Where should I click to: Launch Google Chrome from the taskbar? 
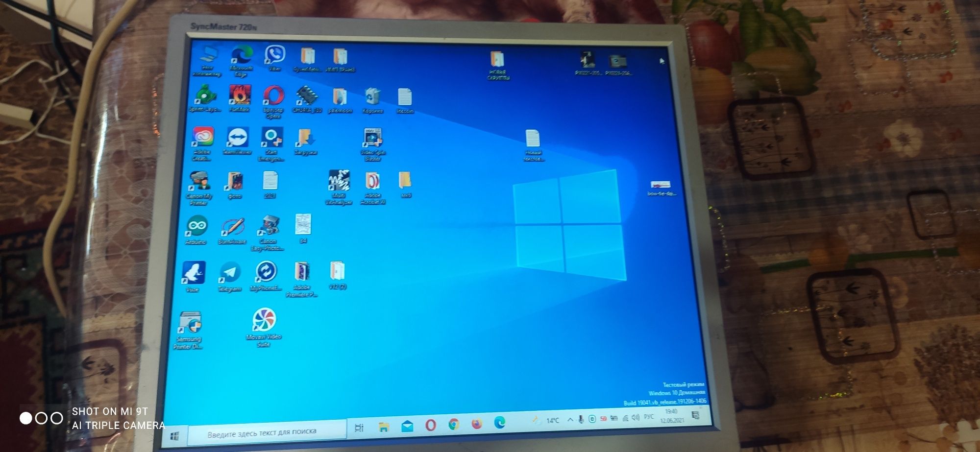tap(454, 425)
